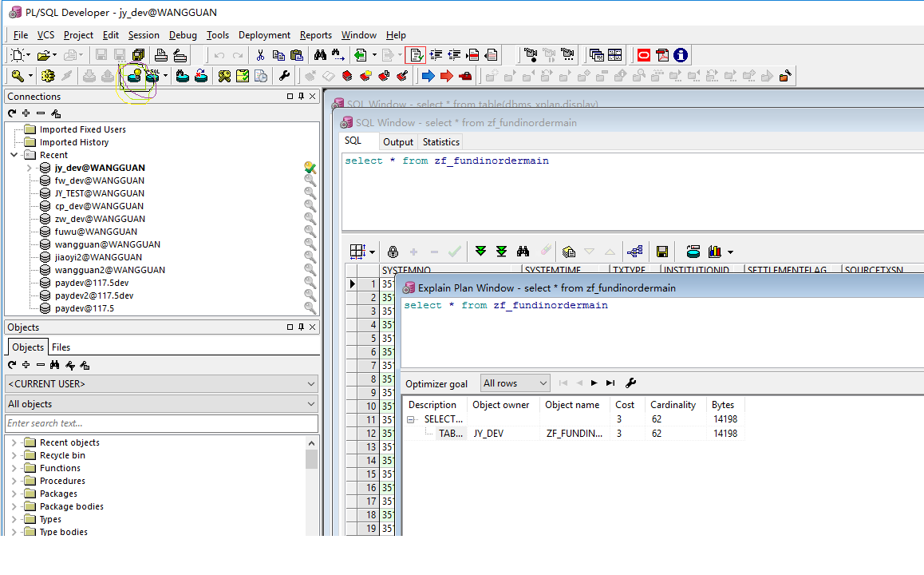
Task: Open the grid layout dropdown arrow
Action: tap(372, 252)
